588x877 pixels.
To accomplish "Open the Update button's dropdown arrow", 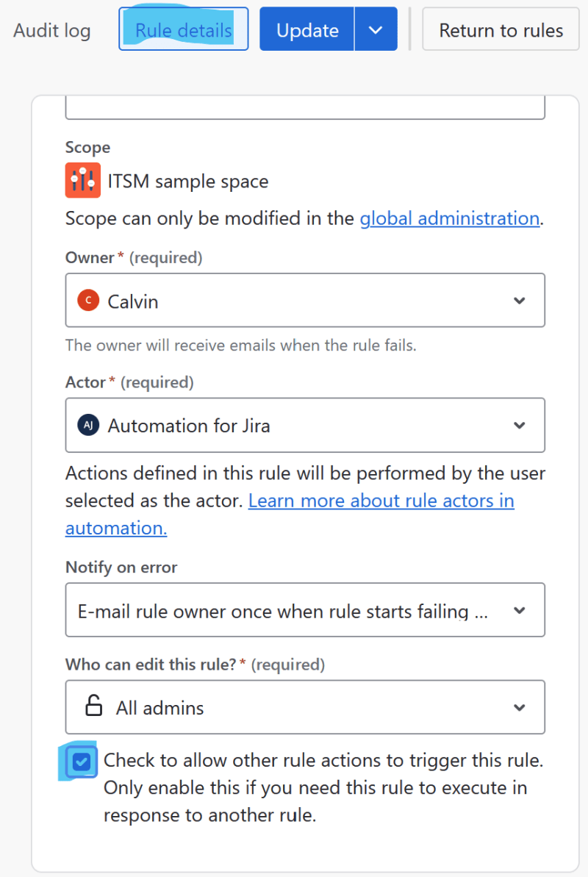I will tap(376, 29).
